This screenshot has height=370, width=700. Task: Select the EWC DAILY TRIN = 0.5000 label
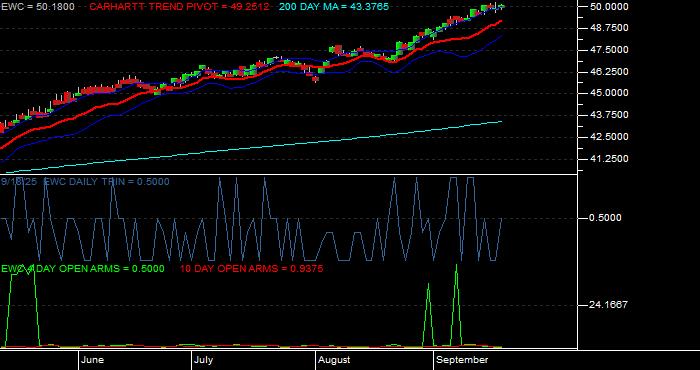coord(107,182)
